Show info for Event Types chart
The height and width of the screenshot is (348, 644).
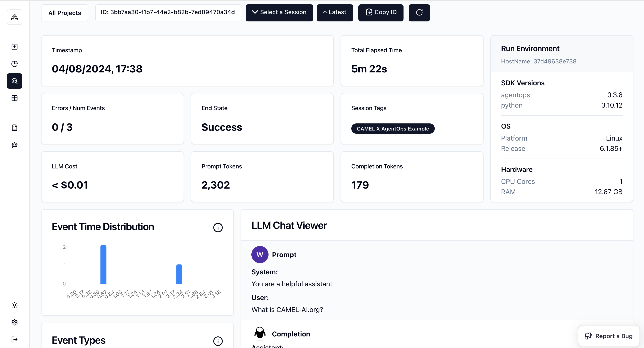(218, 341)
